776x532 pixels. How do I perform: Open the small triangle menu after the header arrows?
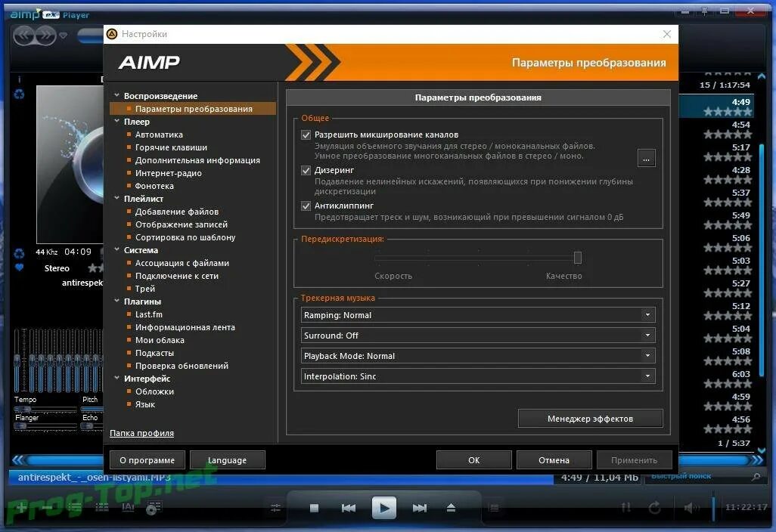[x=64, y=36]
